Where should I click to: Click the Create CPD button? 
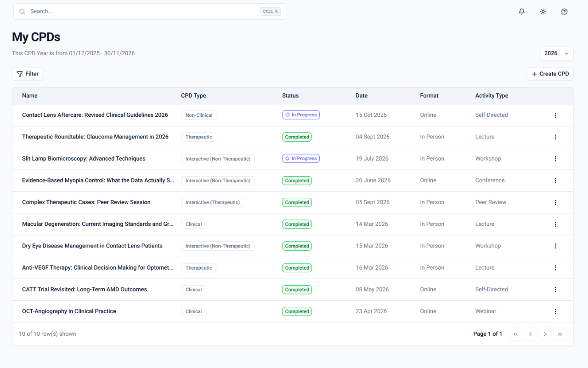pos(550,74)
